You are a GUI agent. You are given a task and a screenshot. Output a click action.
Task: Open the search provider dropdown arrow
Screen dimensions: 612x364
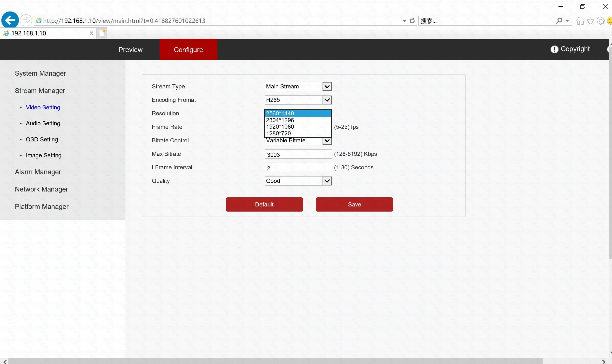(x=567, y=21)
